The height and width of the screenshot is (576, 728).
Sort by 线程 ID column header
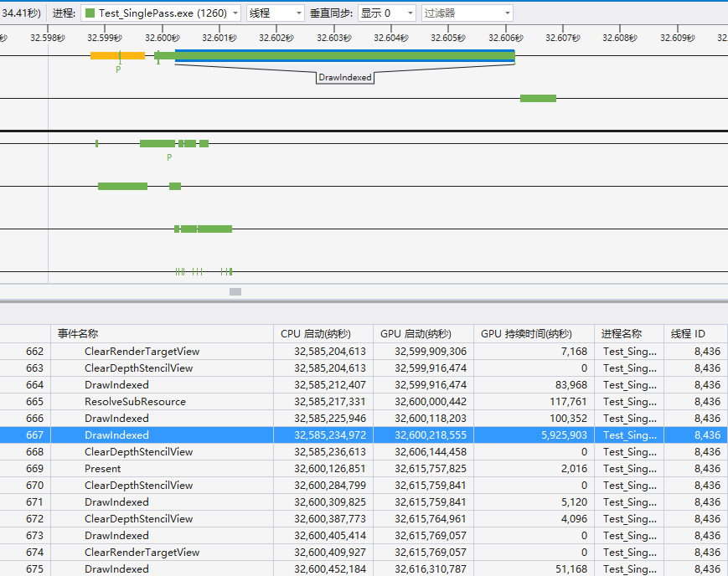pos(695,334)
